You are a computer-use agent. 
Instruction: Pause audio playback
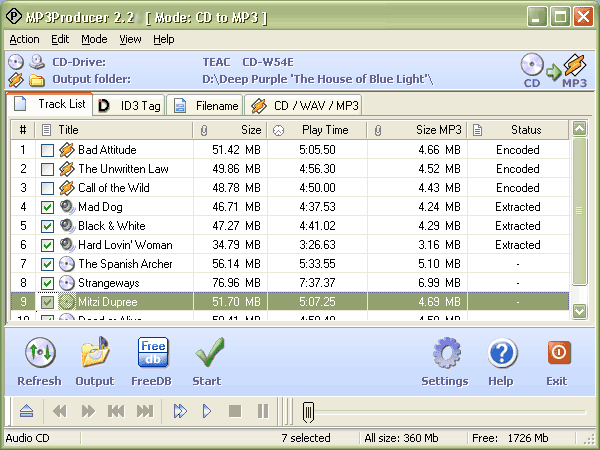263,411
